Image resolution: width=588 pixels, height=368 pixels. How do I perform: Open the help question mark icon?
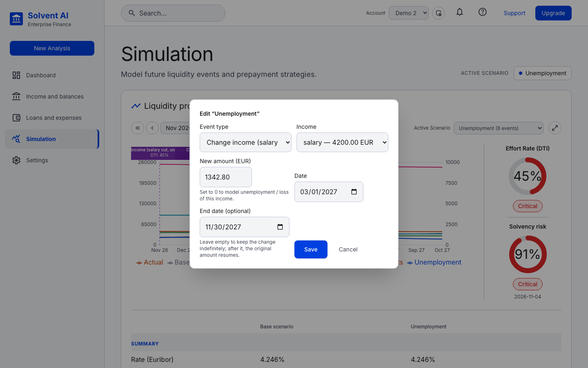coord(483,12)
